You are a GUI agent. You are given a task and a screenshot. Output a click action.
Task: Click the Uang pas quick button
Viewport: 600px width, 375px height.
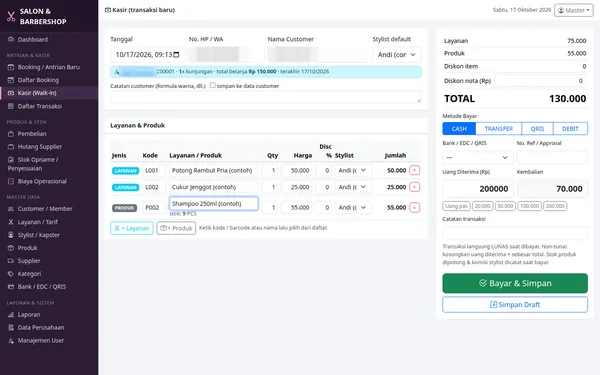(x=457, y=206)
